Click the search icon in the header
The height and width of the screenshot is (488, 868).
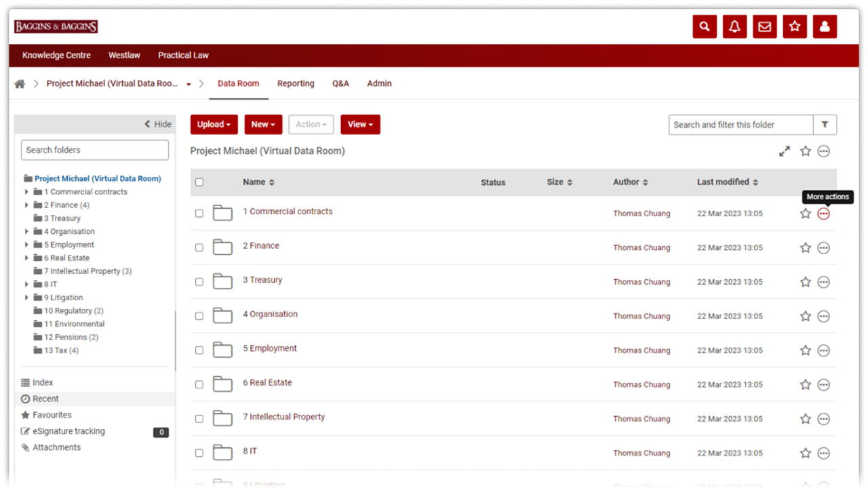(x=705, y=26)
